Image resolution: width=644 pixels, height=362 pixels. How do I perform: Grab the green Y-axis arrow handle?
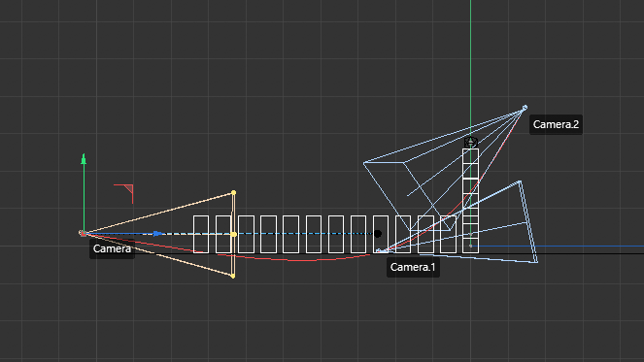[x=84, y=159]
